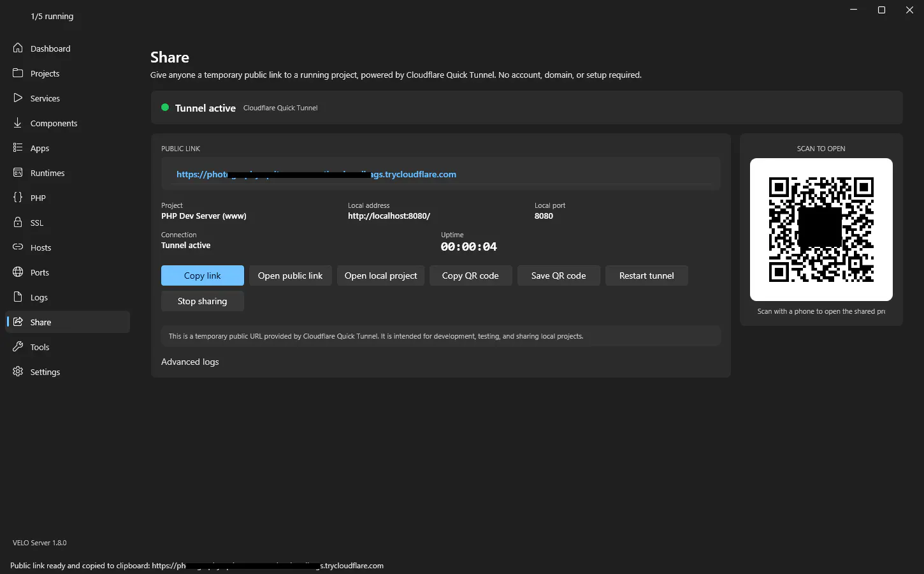Click the uptime counter 00:00:04

point(469,247)
